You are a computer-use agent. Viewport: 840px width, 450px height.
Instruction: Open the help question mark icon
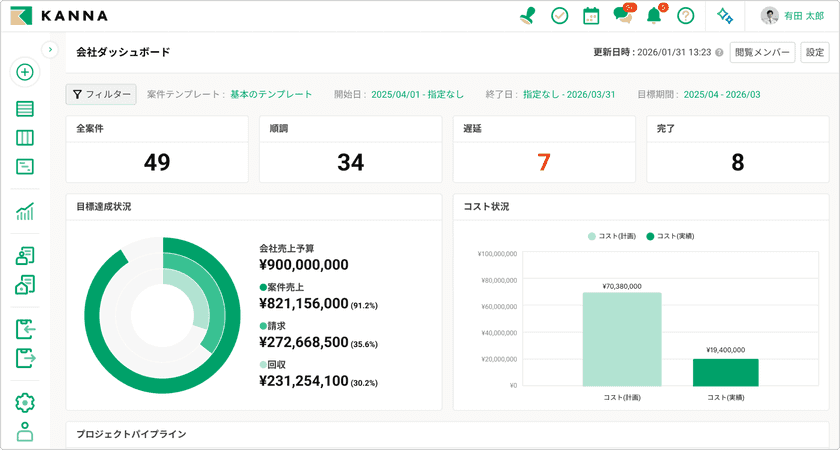pos(685,16)
